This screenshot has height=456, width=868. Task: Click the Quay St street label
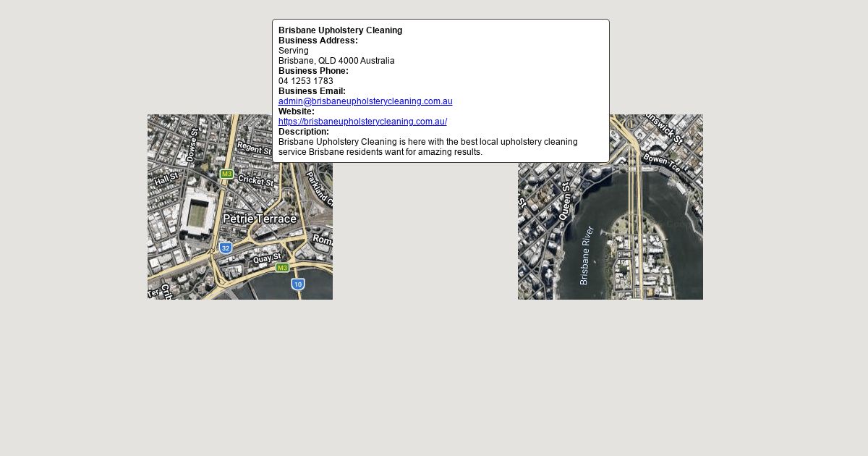coord(267,258)
